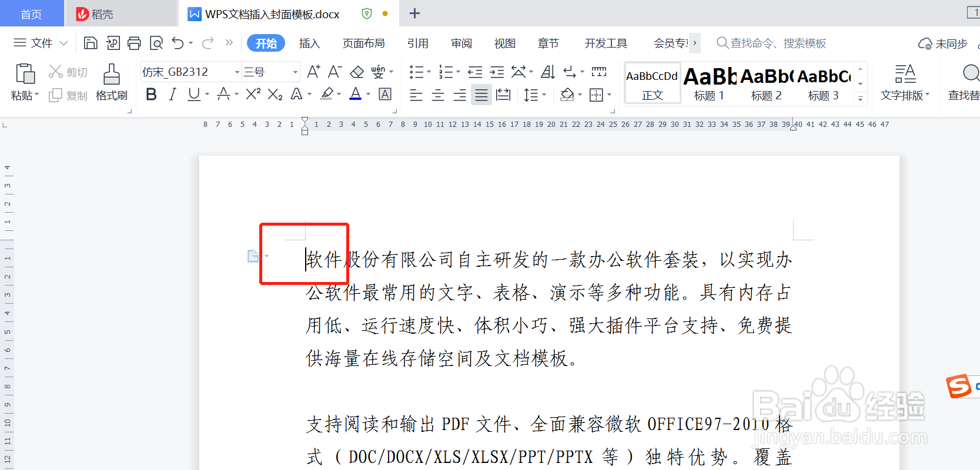Apply the 正文 style
980x470 pixels.
(653, 83)
